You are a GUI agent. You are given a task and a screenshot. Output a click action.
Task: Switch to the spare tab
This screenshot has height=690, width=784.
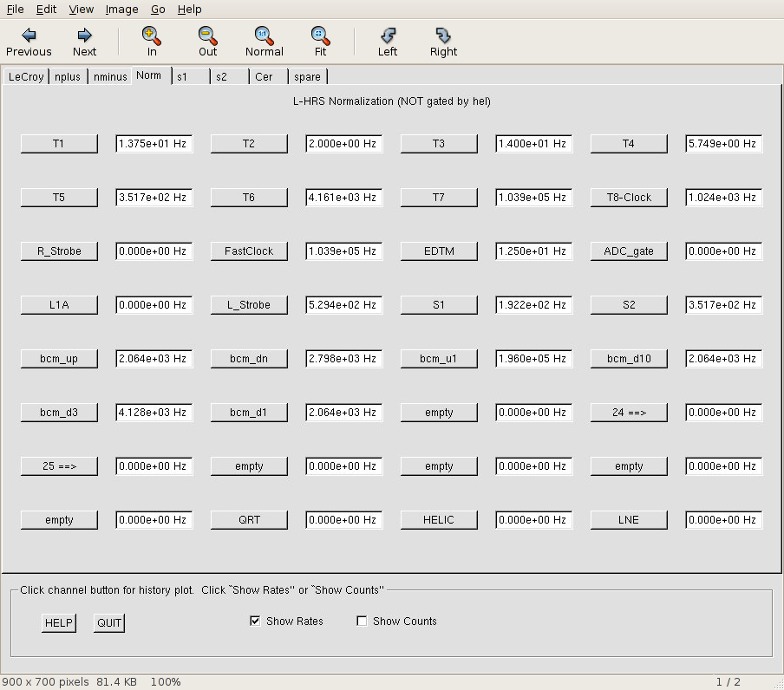click(x=308, y=76)
